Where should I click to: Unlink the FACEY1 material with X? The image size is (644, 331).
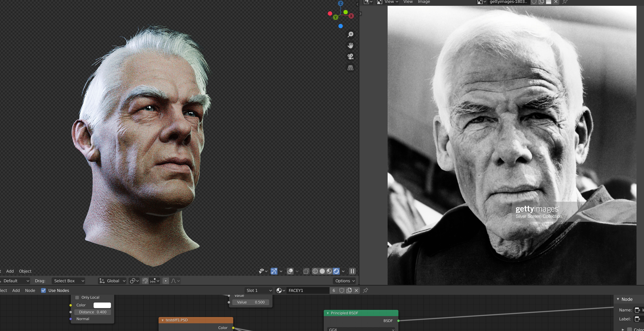tap(356, 290)
